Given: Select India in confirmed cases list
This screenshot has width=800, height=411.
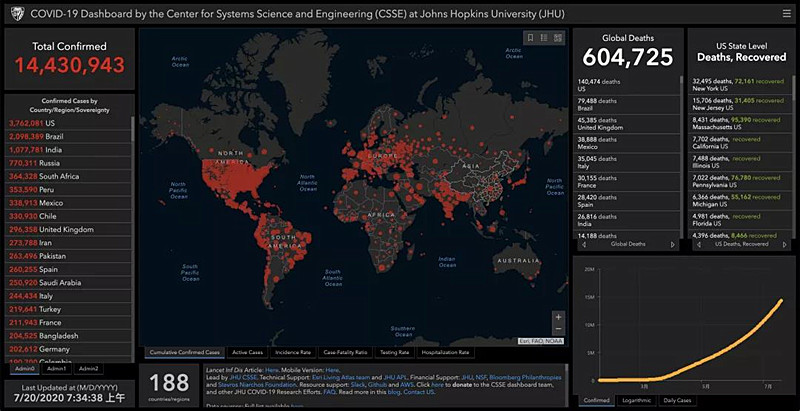Looking at the screenshot, I should tap(69, 150).
